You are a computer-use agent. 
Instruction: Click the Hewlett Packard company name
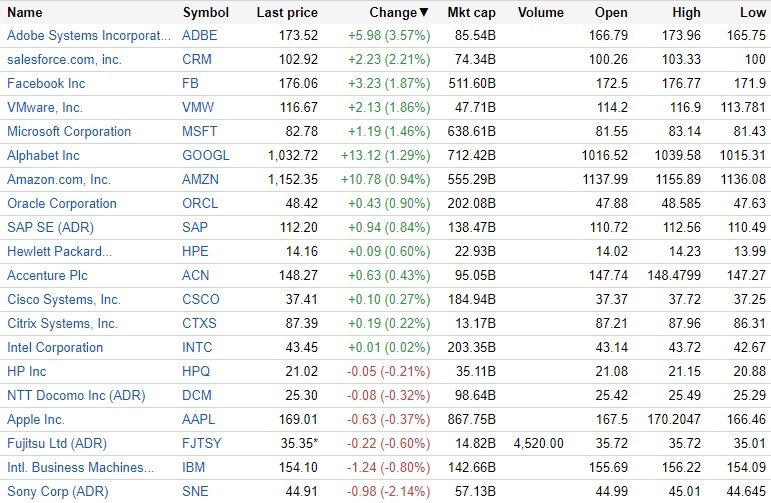(x=59, y=251)
